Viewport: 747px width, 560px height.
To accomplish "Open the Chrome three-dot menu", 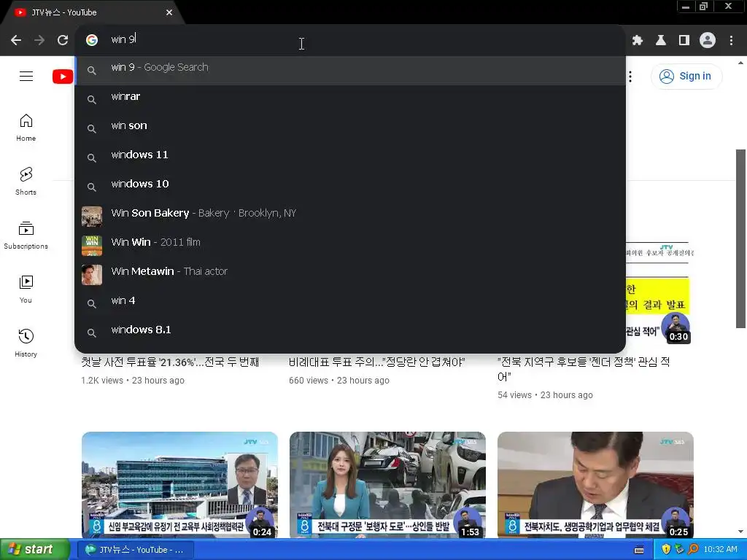I will click(731, 41).
